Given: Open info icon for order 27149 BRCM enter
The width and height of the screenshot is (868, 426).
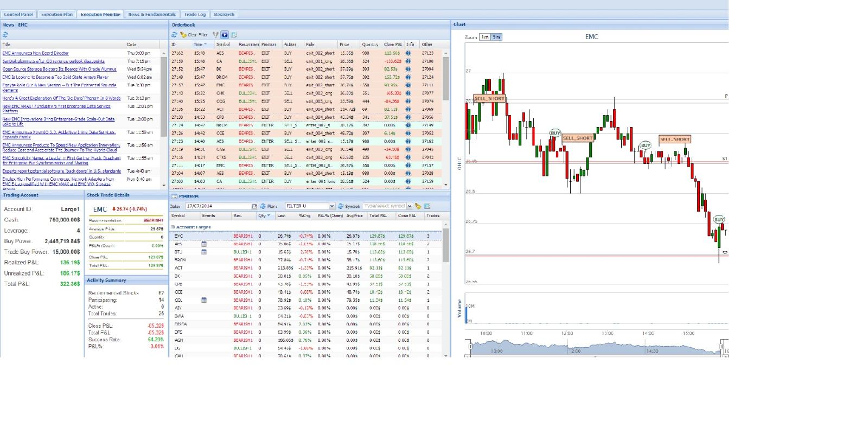Looking at the screenshot, I should 408,125.
